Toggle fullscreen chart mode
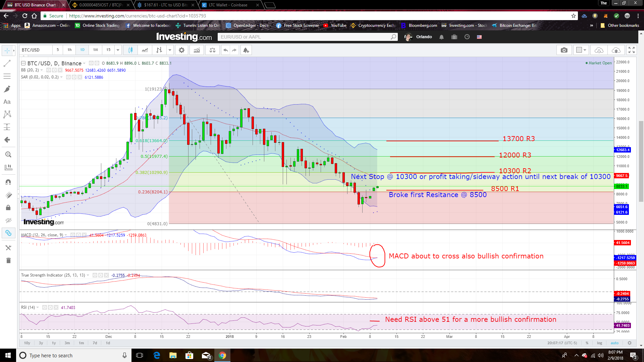644x362 pixels. click(x=632, y=50)
